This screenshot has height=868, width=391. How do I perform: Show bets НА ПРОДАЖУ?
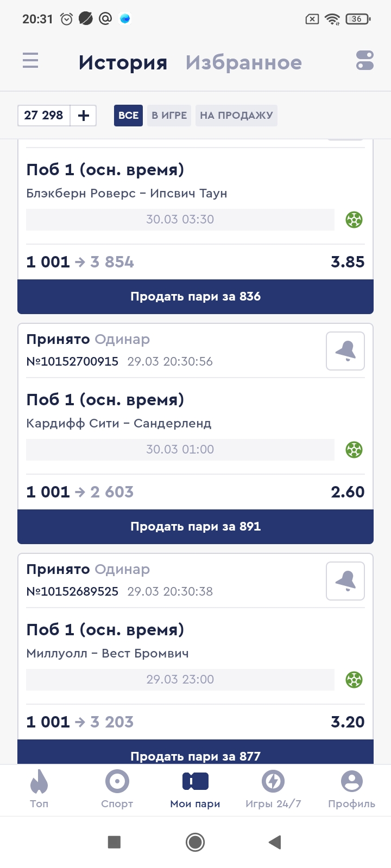pyautogui.click(x=236, y=116)
